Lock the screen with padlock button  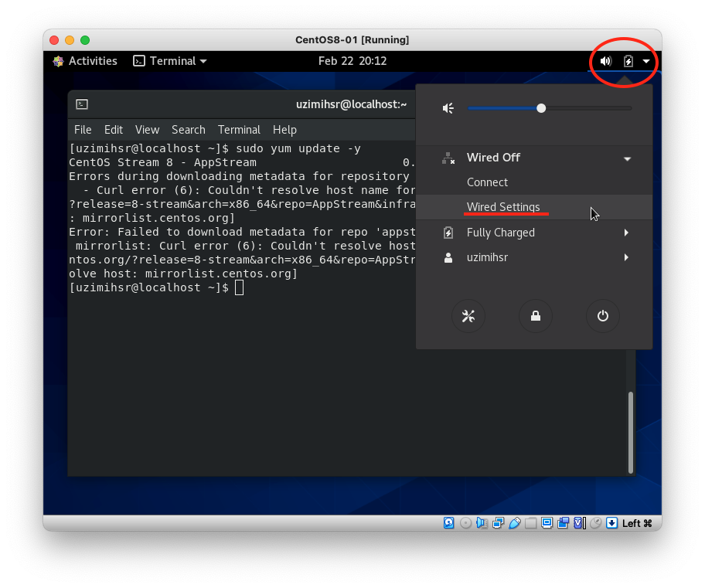(536, 316)
